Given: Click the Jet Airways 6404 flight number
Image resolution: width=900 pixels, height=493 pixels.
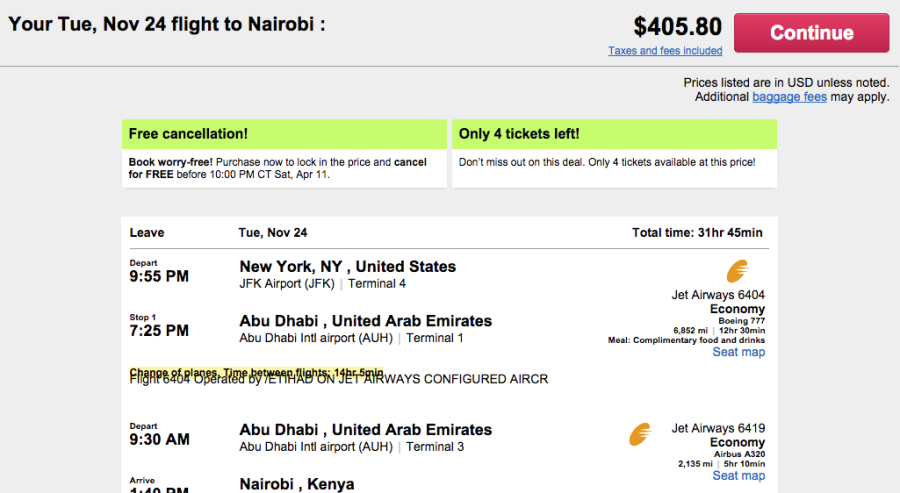Looking at the screenshot, I should click(x=718, y=295).
